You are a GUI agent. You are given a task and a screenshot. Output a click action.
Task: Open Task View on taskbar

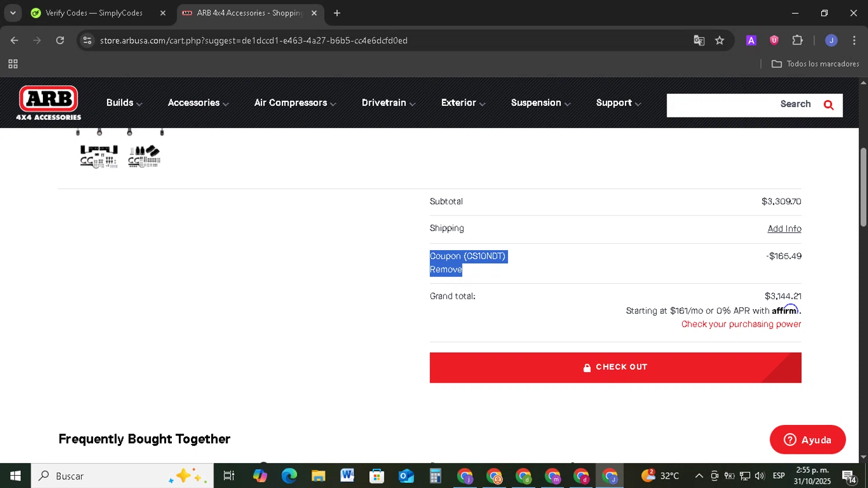click(229, 476)
